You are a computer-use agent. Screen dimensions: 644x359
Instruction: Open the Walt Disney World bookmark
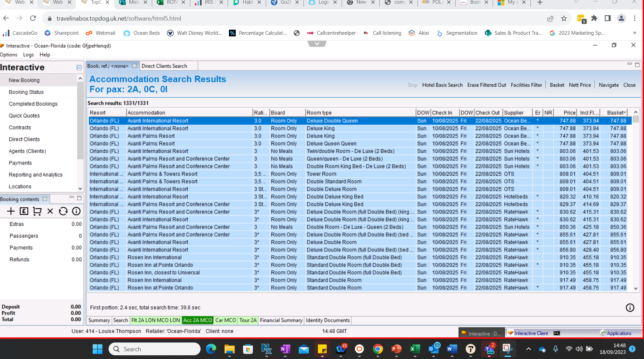[195, 33]
